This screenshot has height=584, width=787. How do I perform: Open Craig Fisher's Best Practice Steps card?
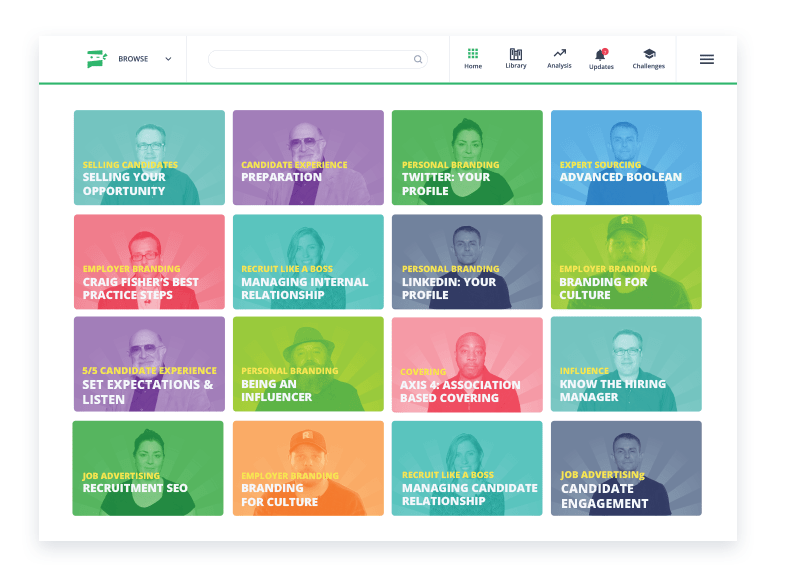click(x=149, y=261)
